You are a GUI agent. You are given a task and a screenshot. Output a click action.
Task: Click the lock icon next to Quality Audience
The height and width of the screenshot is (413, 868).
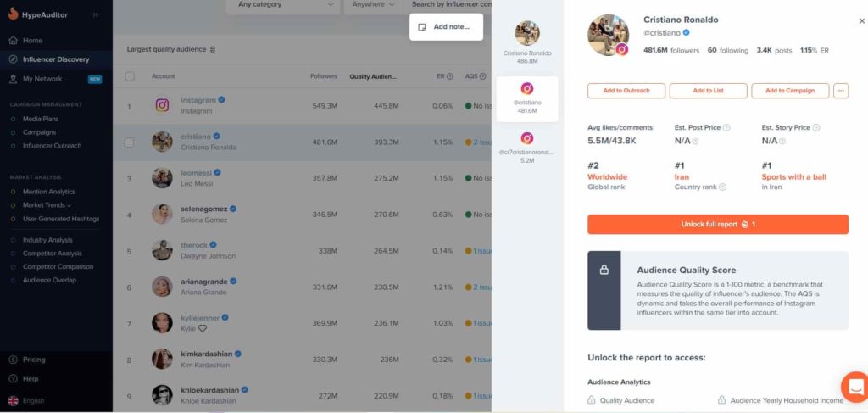591,400
